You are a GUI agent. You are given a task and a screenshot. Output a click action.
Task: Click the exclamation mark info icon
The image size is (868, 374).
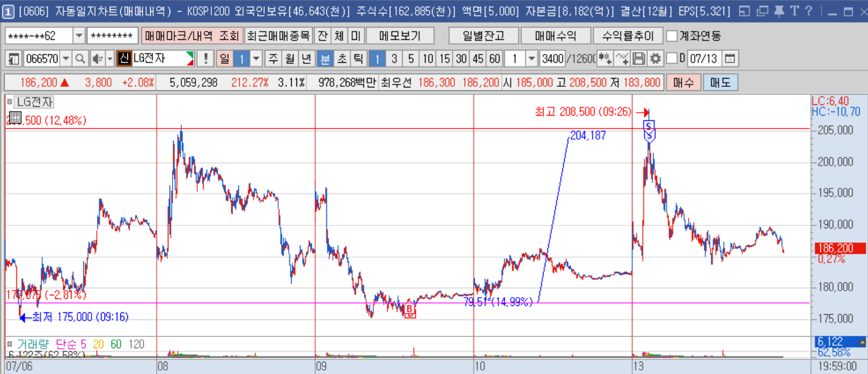pos(205,59)
